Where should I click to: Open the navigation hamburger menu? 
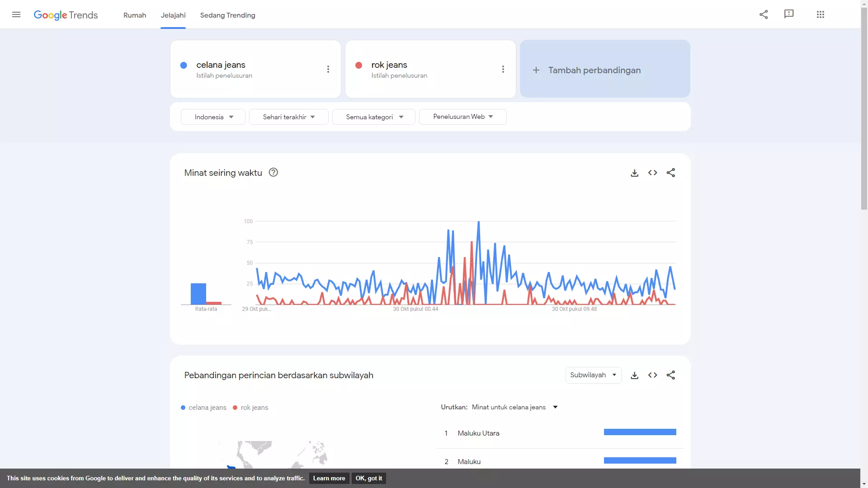click(16, 14)
